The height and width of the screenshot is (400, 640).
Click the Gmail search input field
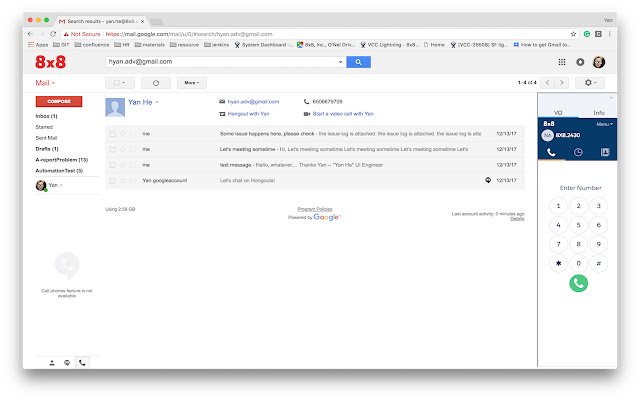[222, 62]
